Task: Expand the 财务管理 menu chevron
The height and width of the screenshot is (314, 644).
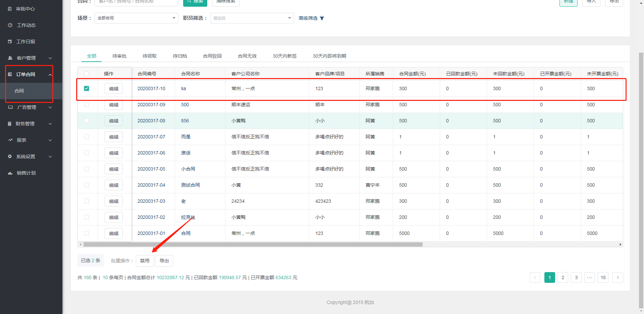Action: pyautogui.click(x=50, y=124)
